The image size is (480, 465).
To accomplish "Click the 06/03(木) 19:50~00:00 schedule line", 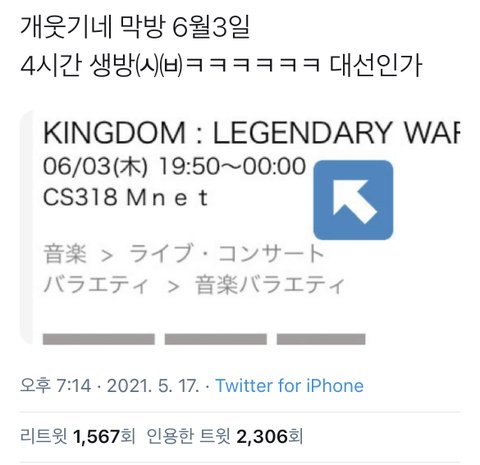I will (174, 166).
